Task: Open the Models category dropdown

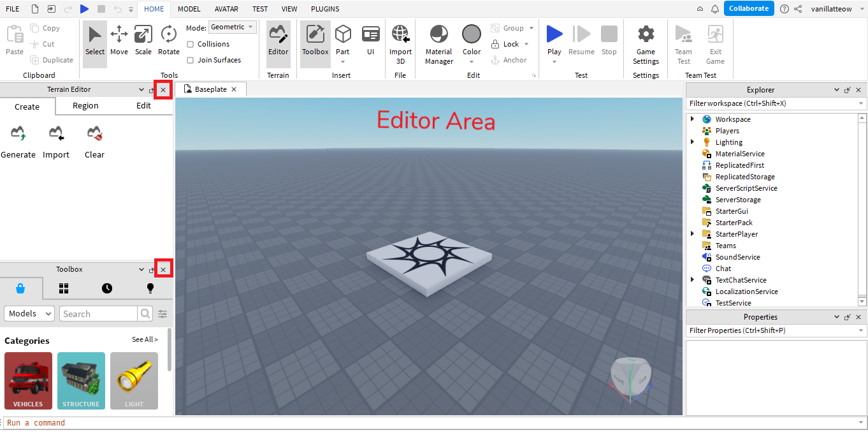Action: pos(30,314)
